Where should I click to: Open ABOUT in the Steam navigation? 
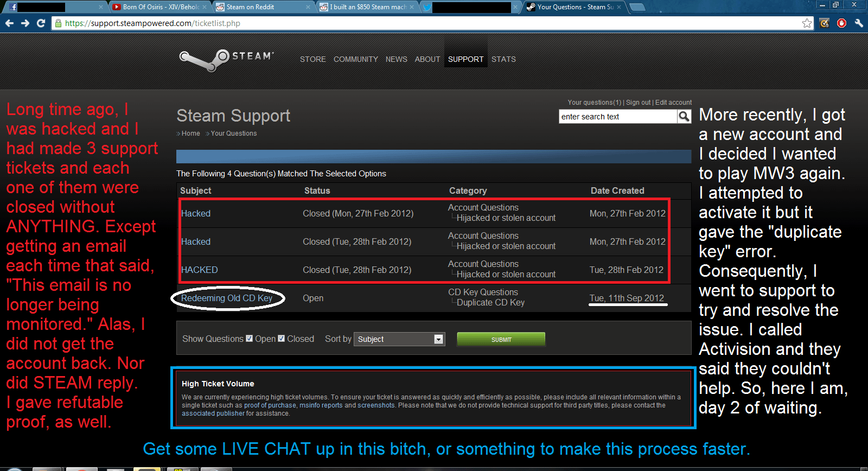[x=427, y=59]
